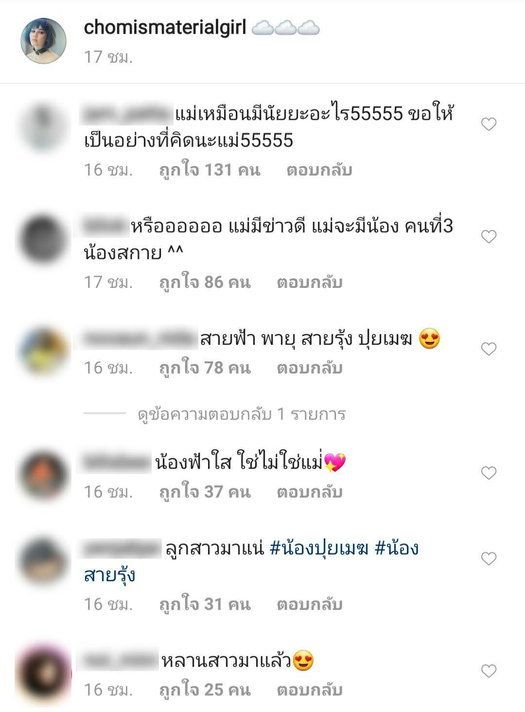Like the comment with 131 likes
This screenshot has width=525, height=712.
point(489,124)
